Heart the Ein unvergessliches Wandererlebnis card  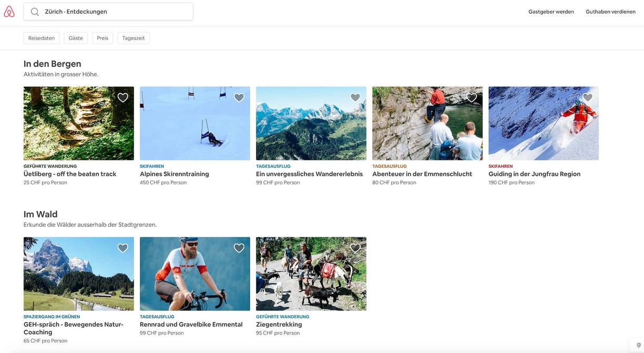(355, 98)
